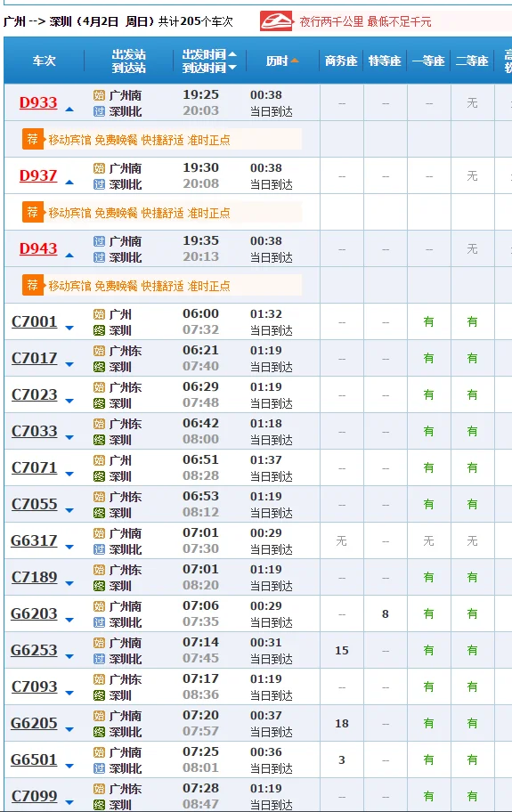Open train D943 details link
Viewport: 512px width, 812px height.
coord(38,248)
